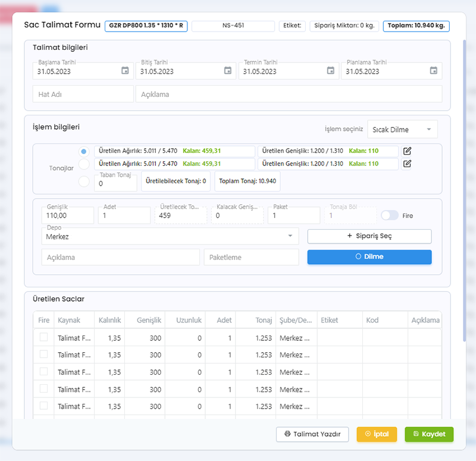Click the Başlama Tarihi date field
The height and width of the screenshot is (461, 476).
[83, 71]
